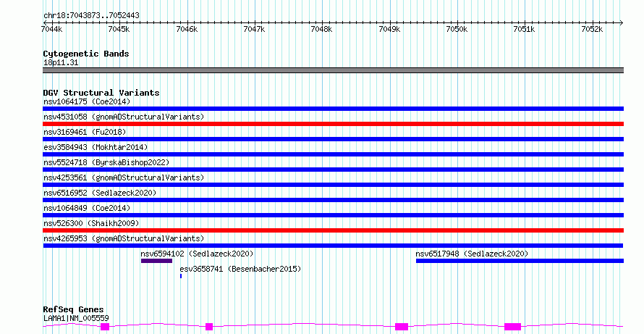The height and width of the screenshot is (334, 644).
Task: Click the Cytogenetic Bands track title
Action: (x=86, y=54)
